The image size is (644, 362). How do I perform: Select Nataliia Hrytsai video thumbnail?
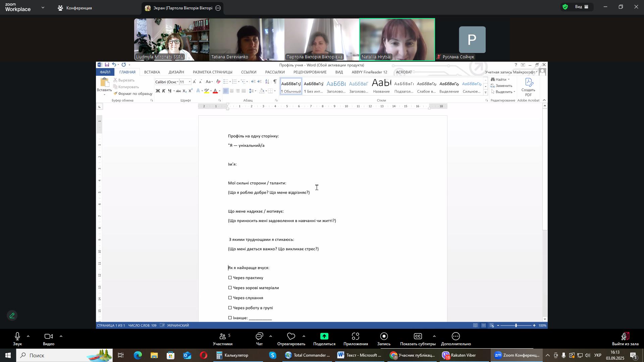click(397, 40)
